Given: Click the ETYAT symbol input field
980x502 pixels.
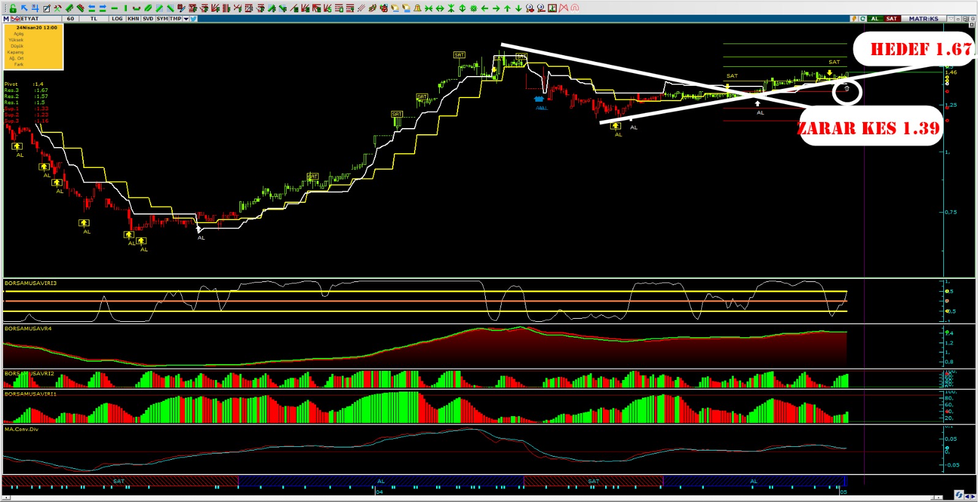Looking at the screenshot, I should [37, 18].
